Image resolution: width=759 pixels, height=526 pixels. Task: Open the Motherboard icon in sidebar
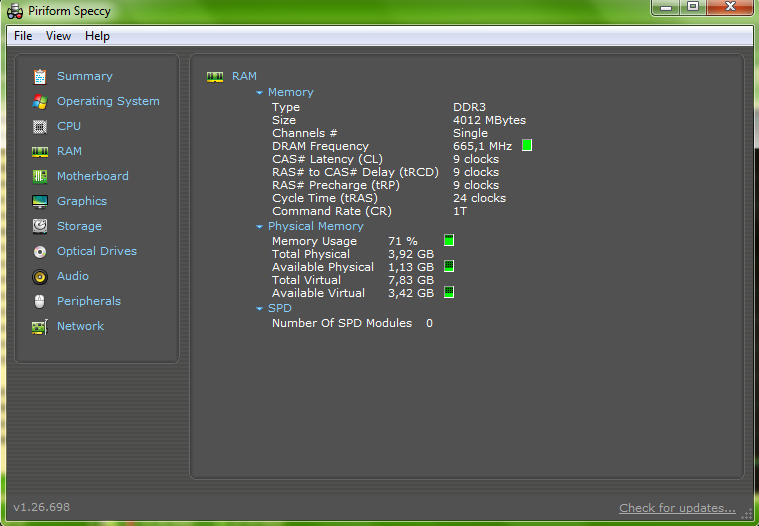pos(40,176)
